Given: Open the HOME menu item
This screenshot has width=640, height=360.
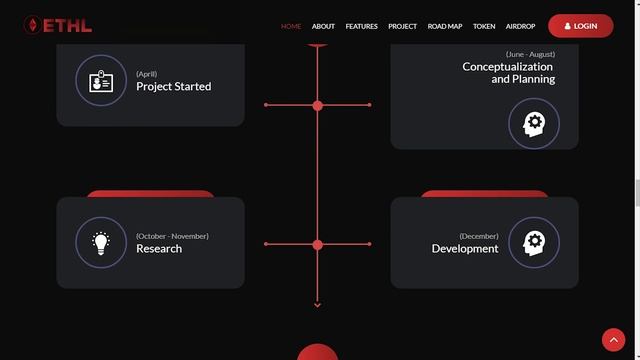Looking at the screenshot, I should click(291, 26).
